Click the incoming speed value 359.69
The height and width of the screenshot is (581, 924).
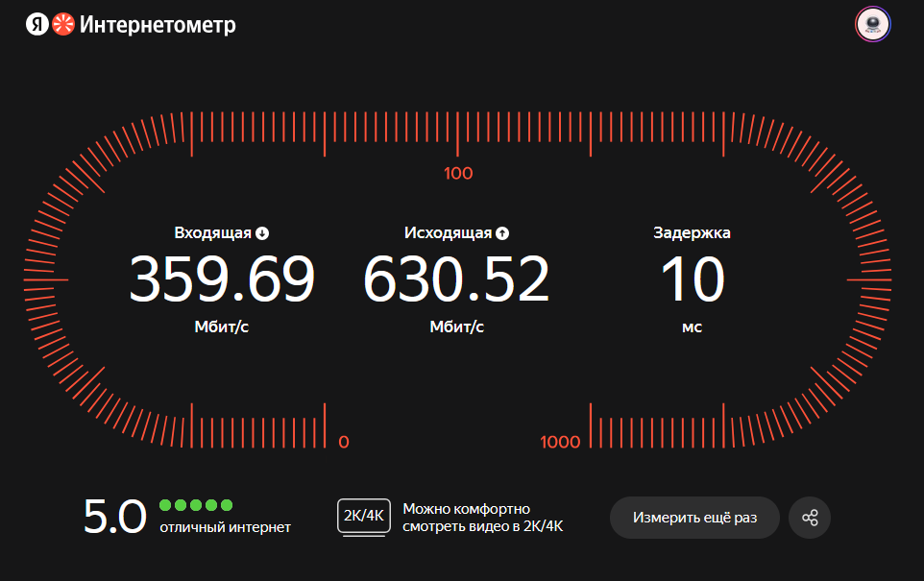pos(222,278)
